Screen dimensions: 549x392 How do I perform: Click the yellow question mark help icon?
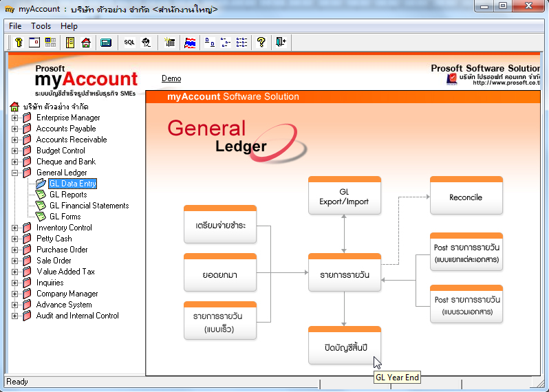pos(261,43)
